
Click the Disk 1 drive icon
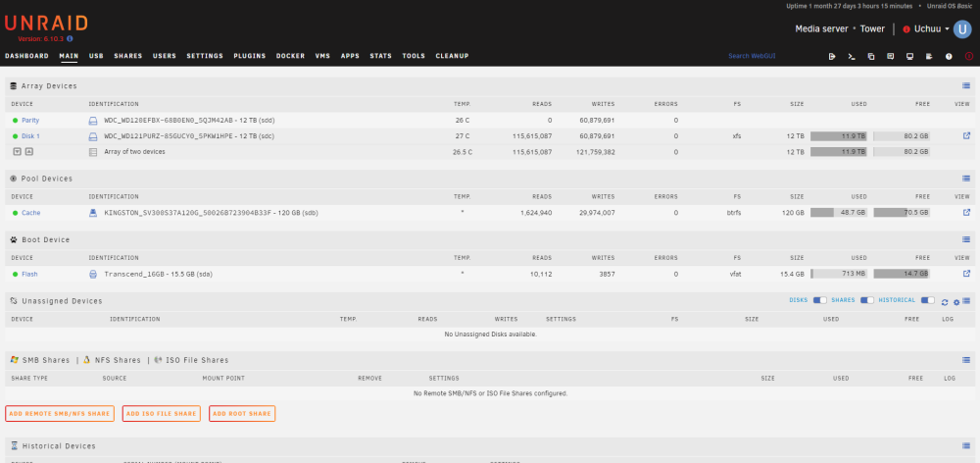(x=92, y=136)
